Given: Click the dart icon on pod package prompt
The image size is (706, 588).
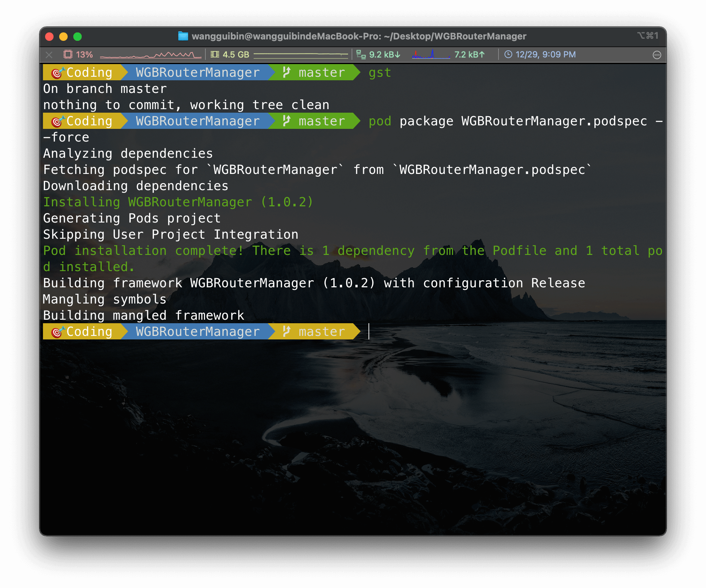Looking at the screenshot, I should pos(58,121).
